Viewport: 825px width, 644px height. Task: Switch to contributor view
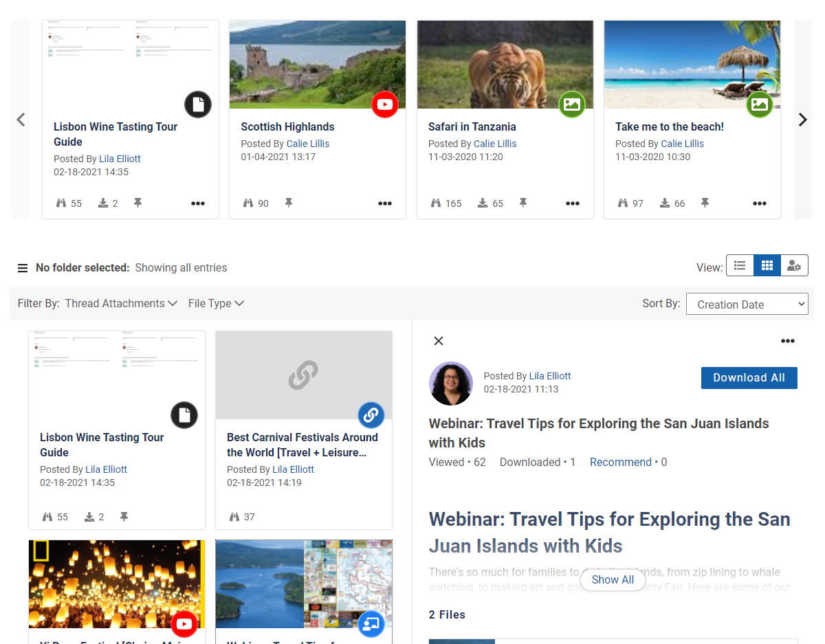794,265
